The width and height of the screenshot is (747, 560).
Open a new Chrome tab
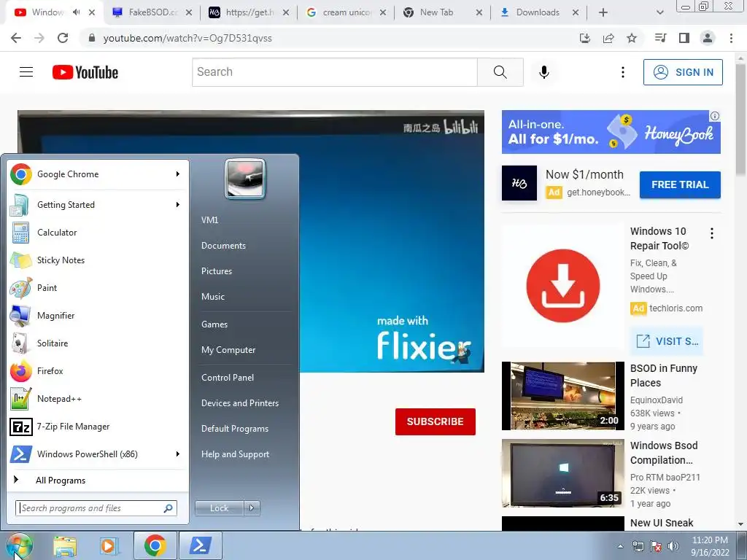click(603, 12)
